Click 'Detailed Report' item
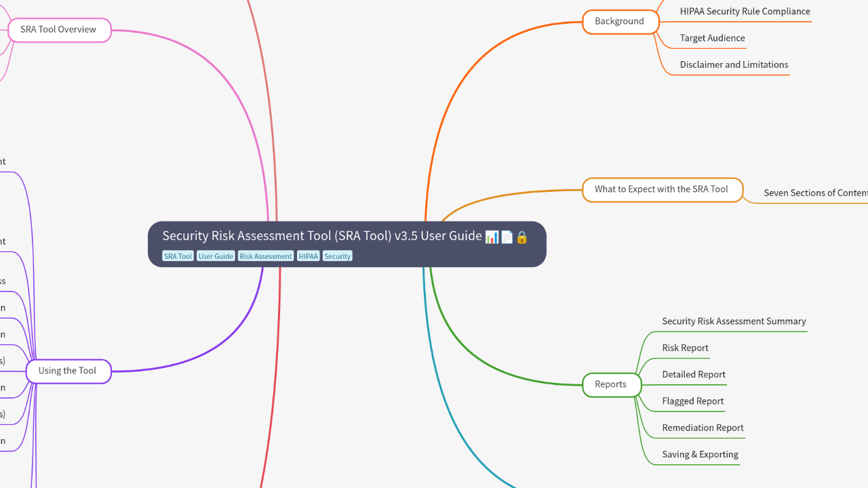868x488 pixels. [x=694, y=374]
